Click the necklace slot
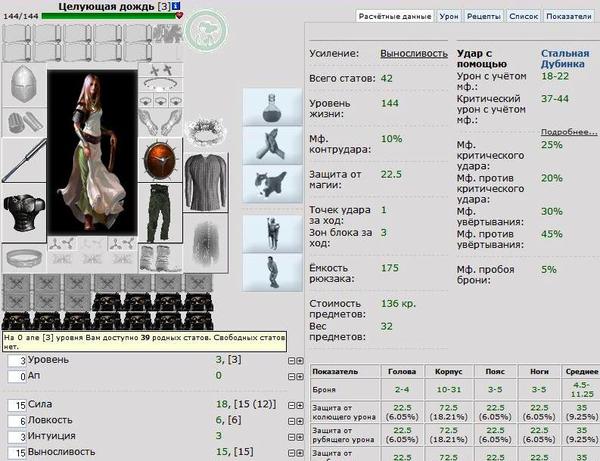Screen dimensions: 600x461 [160, 84]
